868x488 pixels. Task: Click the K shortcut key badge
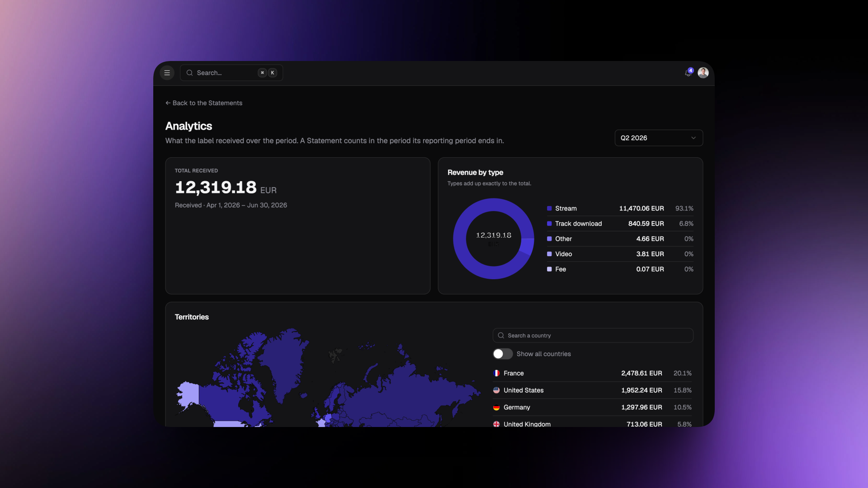tap(273, 73)
